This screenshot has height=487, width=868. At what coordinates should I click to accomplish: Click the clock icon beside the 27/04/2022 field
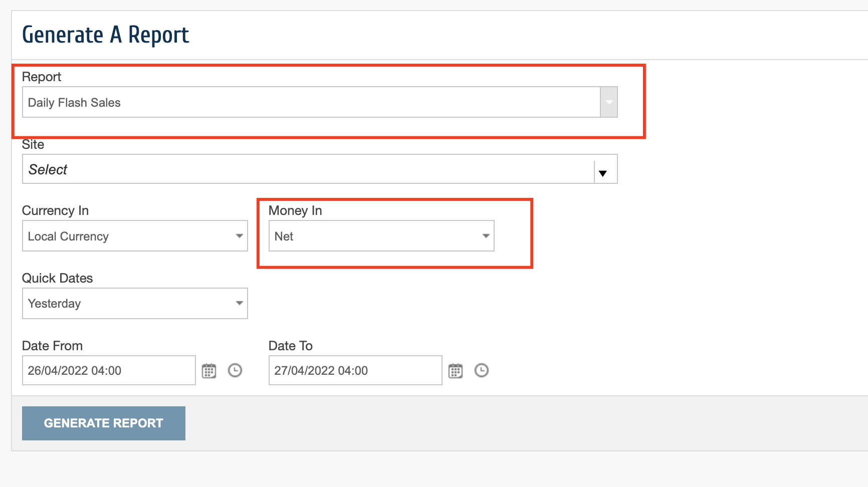point(482,370)
